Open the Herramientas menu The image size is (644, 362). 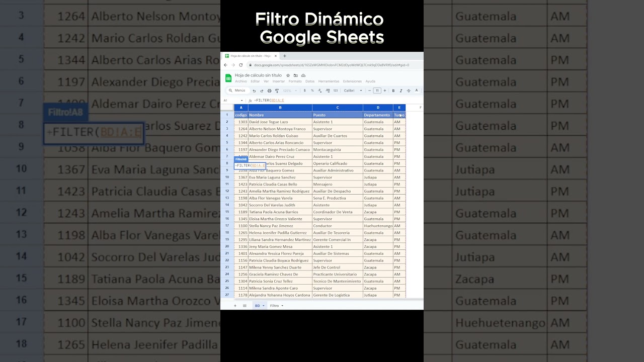tap(329, 81)
